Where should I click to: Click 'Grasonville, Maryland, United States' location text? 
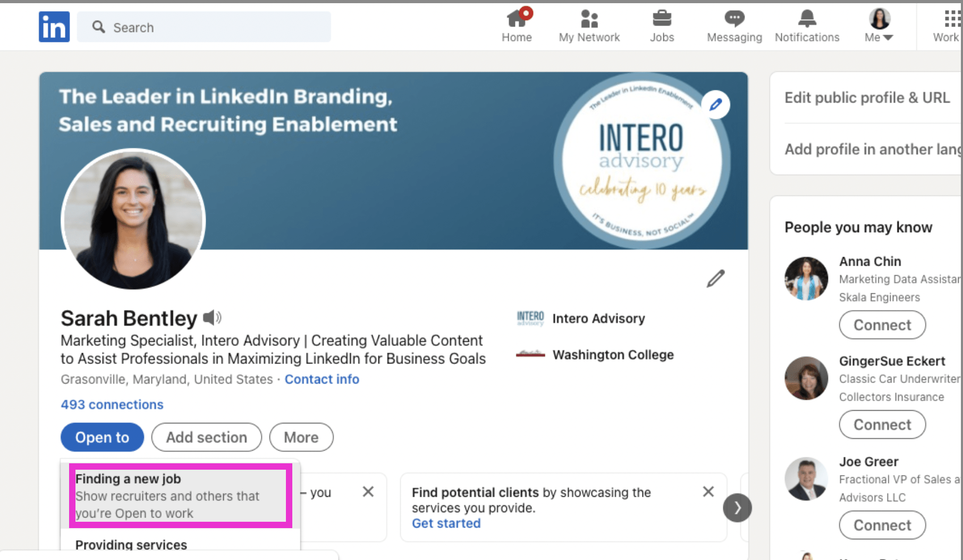click(166, 379)
